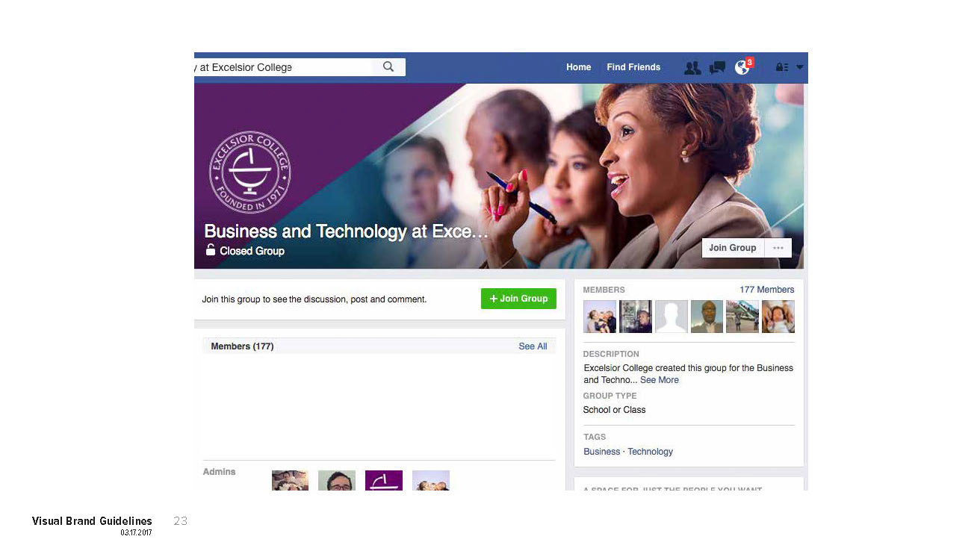980x551 pixels.
Task: Click the Closed Group lock icon
Action: coord(211,250)
